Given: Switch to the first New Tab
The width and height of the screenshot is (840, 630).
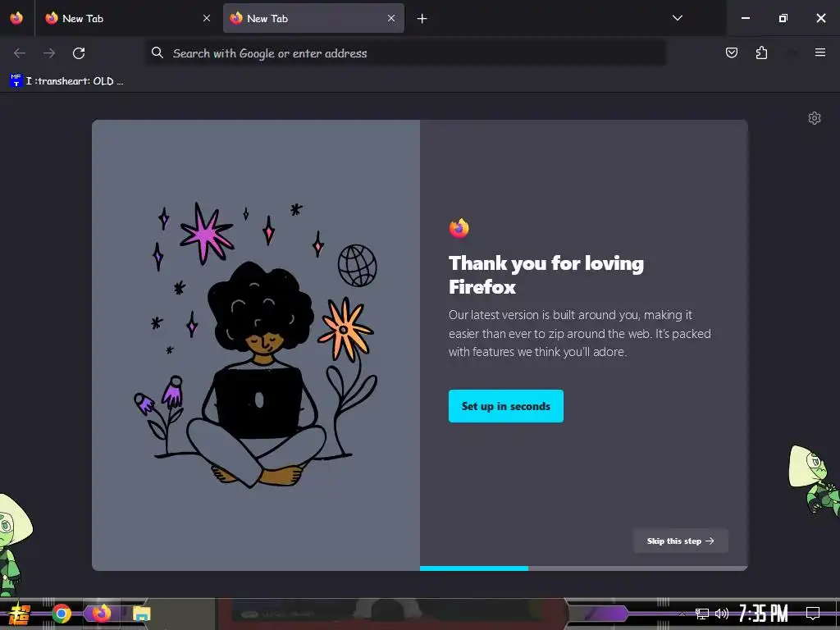Looking at the screenshot, I should (x=129, y=18).
